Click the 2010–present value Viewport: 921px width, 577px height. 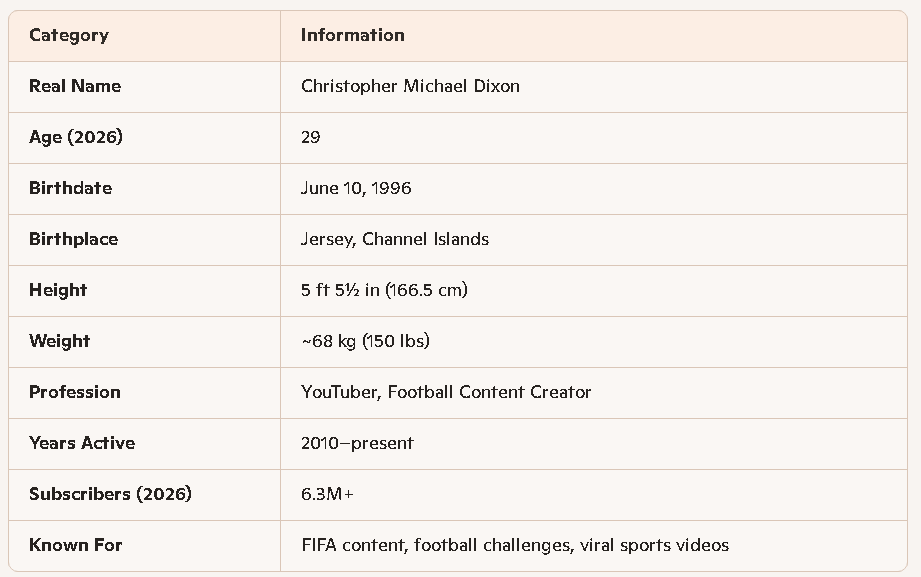[x=357, y=443]
